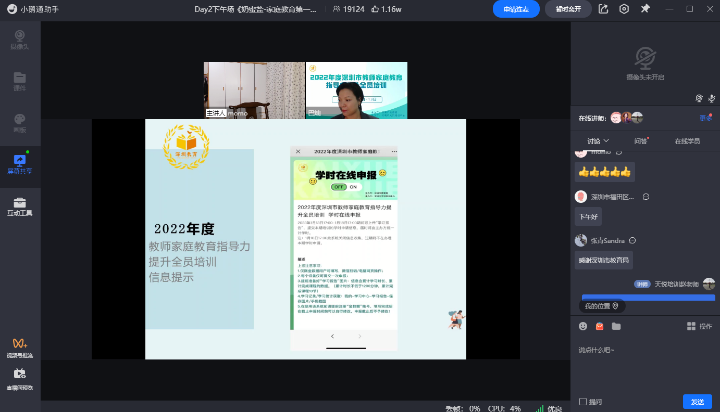Screen dimensions: 720x412
Task: Select the screen sharing tool in sidebar
Action: coord(20,164)
